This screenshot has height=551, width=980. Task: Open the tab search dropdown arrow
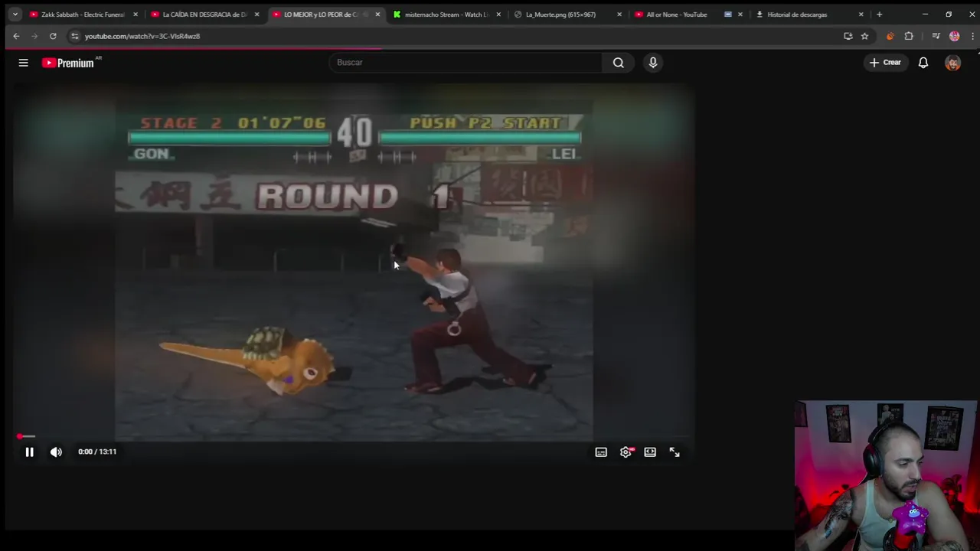tap(15, 15)
